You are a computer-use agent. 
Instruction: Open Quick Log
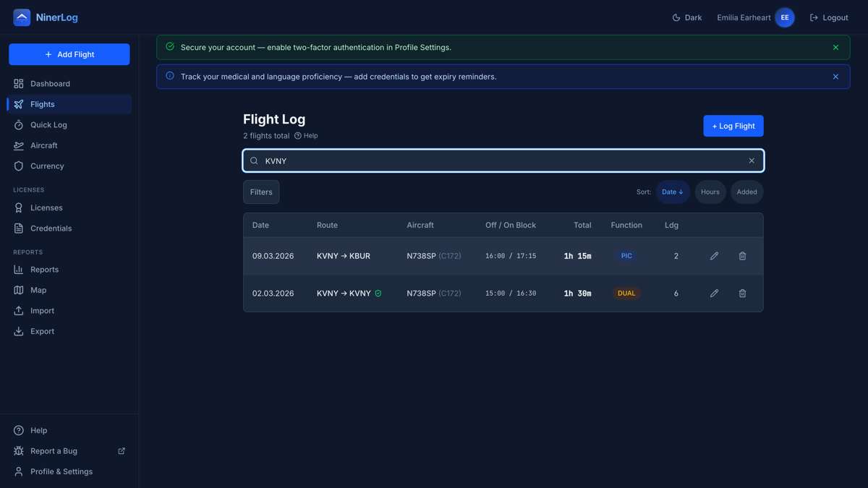click(x=69, y=125)
